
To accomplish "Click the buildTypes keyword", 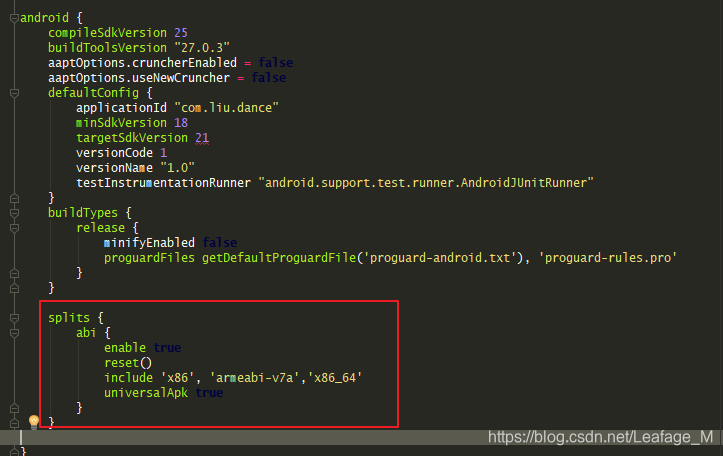I will (83, 213).
